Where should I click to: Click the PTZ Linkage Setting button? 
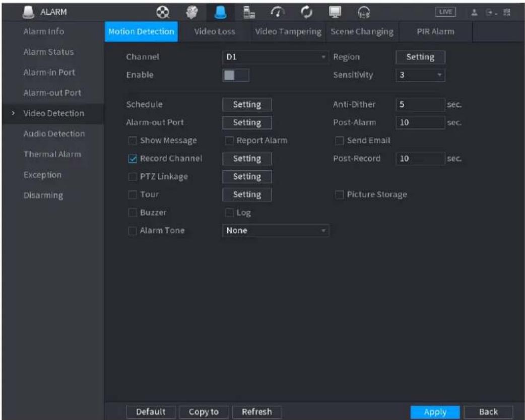coord(247,177)
